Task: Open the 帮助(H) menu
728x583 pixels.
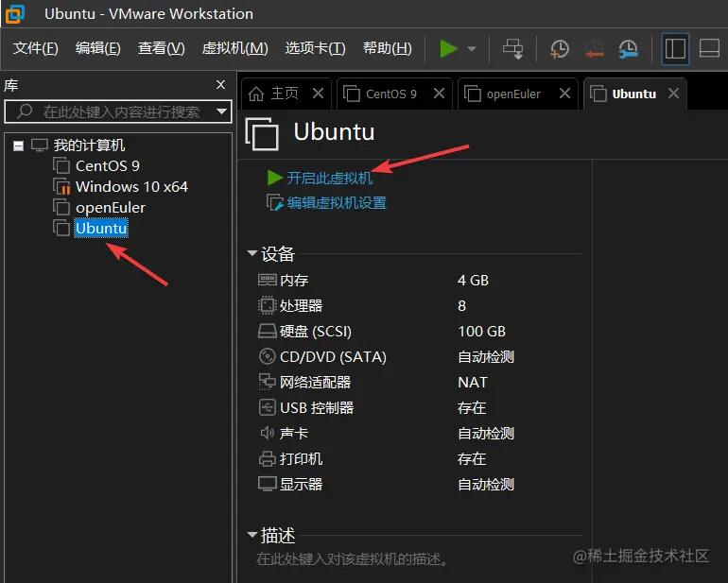Action: click(388, 48)
